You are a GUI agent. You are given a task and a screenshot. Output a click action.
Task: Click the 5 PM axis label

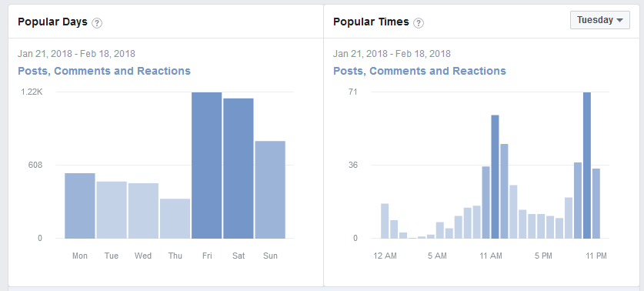point(543,256)
